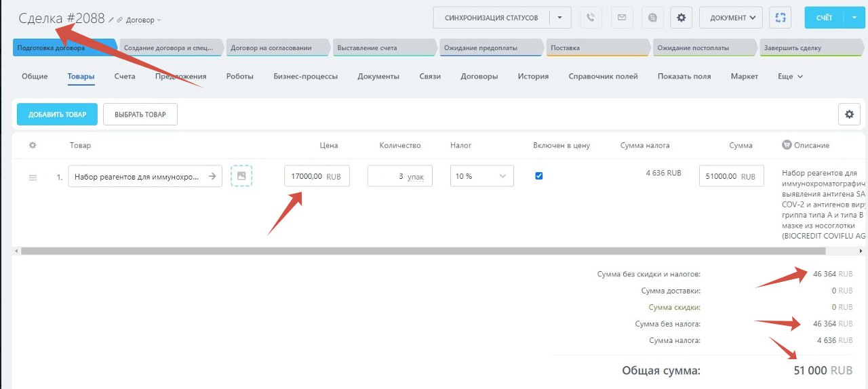
Task: Click the Описание column icon
Action: (x=787, y=145)
